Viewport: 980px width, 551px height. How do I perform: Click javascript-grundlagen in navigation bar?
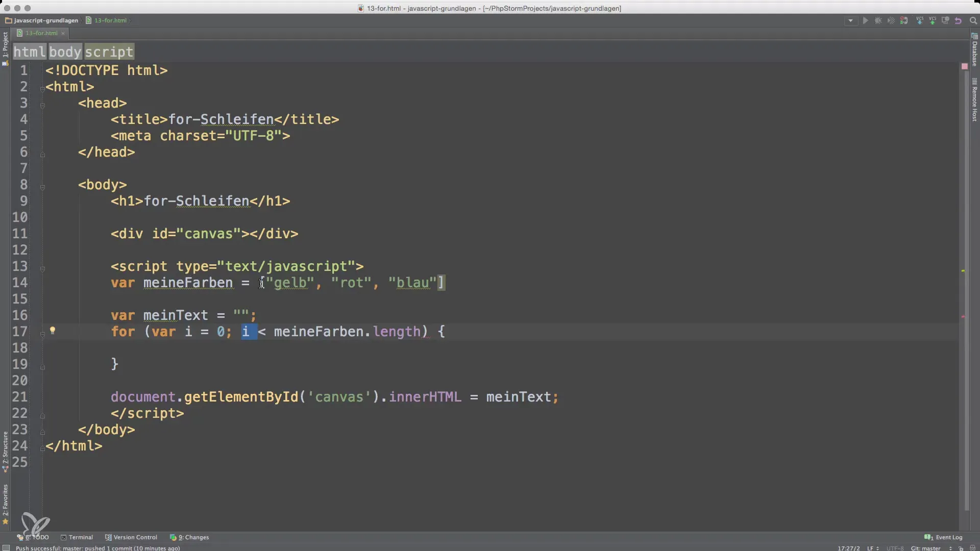click(x=41, y=20)
